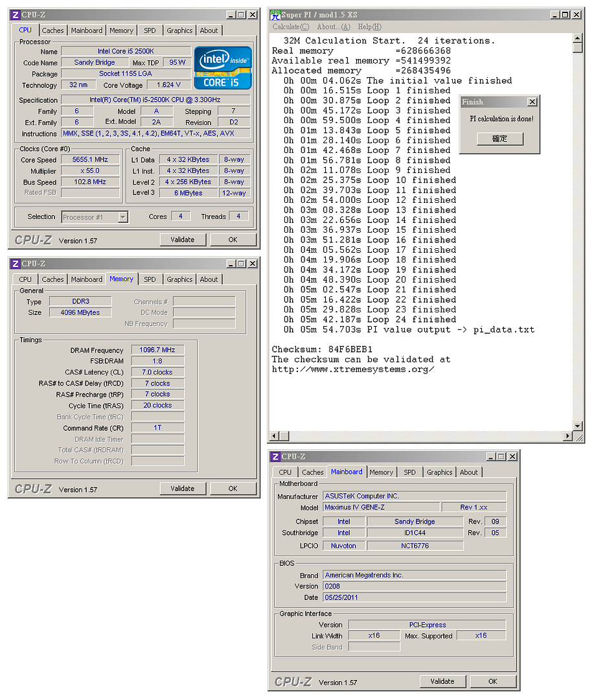Screen dimensions: 594x700
Task: Click the DRAM Frequency value '1096.7 MHz'
Action: [x=157, y=350]
